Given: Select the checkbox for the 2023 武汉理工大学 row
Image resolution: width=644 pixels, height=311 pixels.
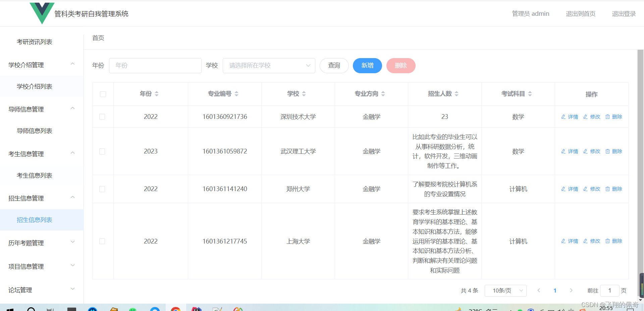Looking at the screenshot, I should 103,151.
